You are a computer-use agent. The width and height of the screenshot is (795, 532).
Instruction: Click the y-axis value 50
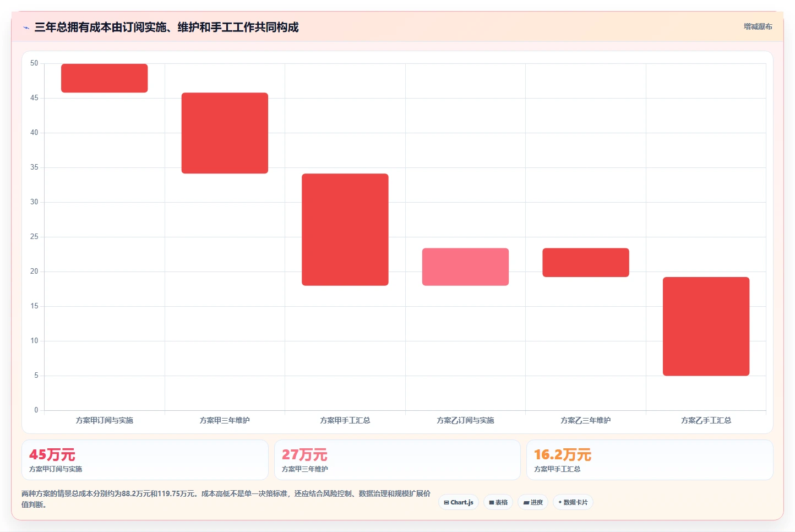click(34, 63)
